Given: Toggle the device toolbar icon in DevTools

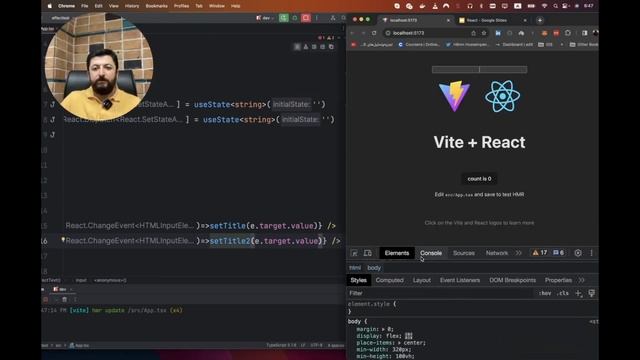Looking at the screenshot, I should tap(368, 253).
